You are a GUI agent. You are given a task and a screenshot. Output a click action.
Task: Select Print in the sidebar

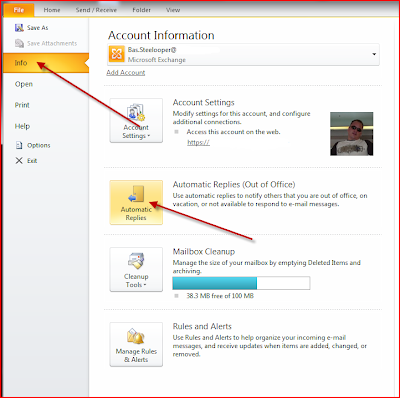pyautogui.click(x=22, y=105)
